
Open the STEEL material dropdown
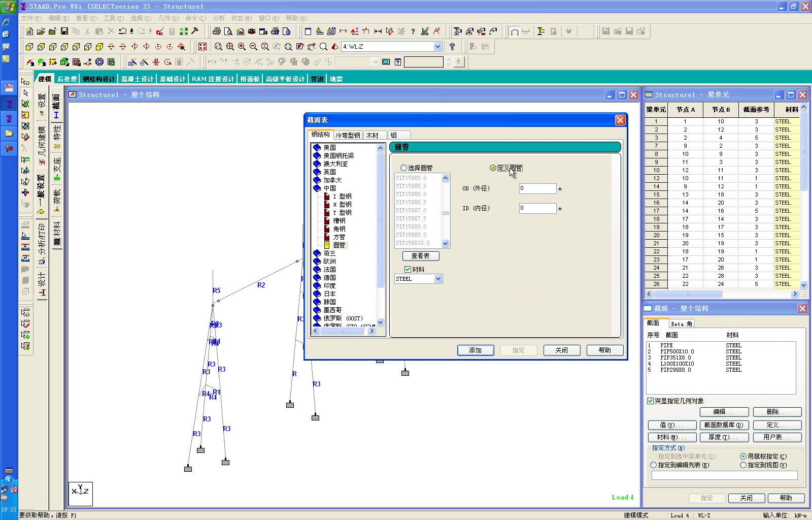tap(438, 279)
